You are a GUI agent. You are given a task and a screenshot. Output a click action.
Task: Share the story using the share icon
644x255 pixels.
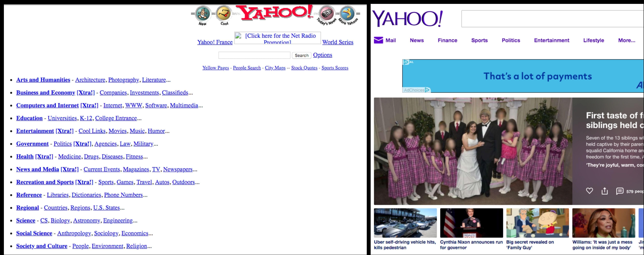click(x=605, y=191)
